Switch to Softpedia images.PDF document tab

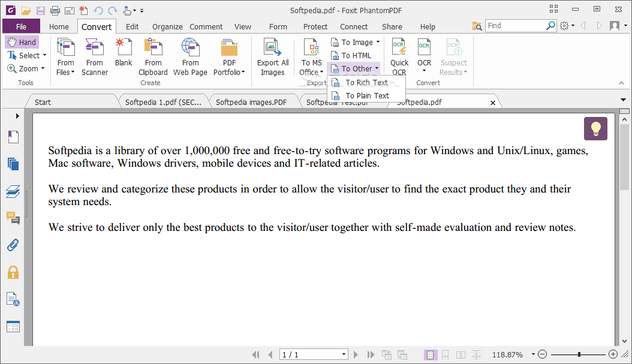[251, 102]
